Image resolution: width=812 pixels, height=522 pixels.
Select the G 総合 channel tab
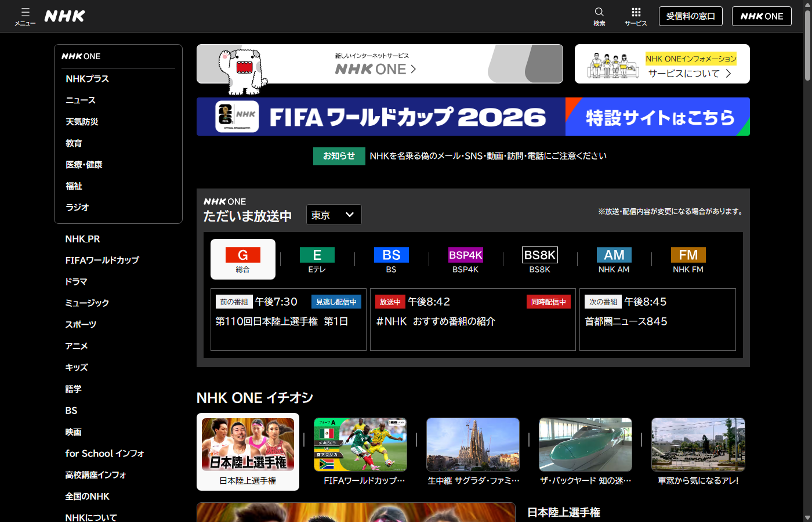click(x=243, y=259)
